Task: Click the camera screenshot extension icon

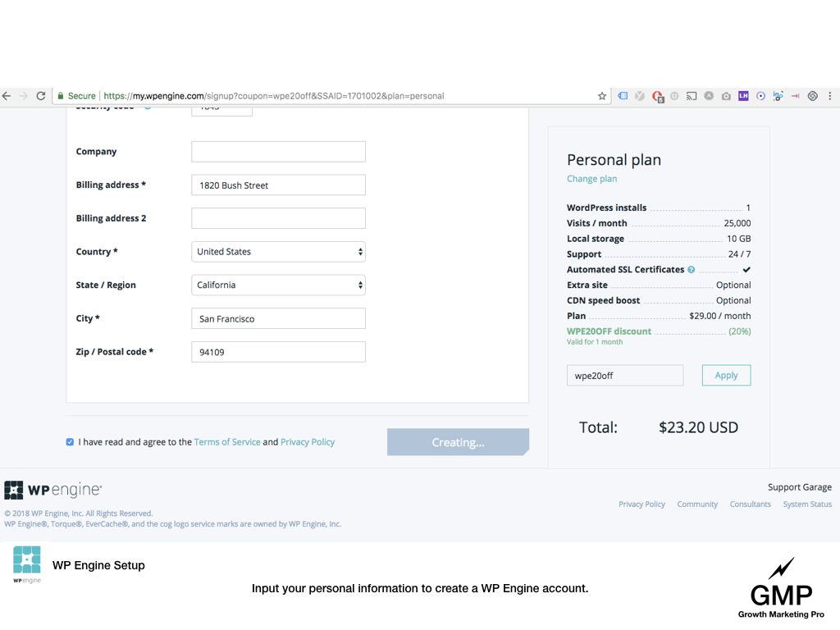Action: [x=726, y=96]
